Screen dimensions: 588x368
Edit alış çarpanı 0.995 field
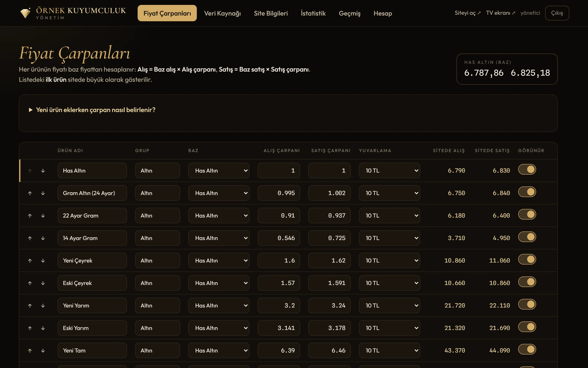pos(279,193)
